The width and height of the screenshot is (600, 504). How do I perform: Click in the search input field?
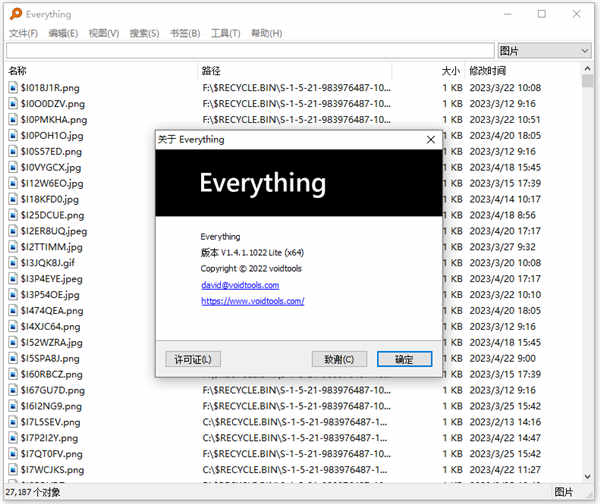click(x=250, y=51)
